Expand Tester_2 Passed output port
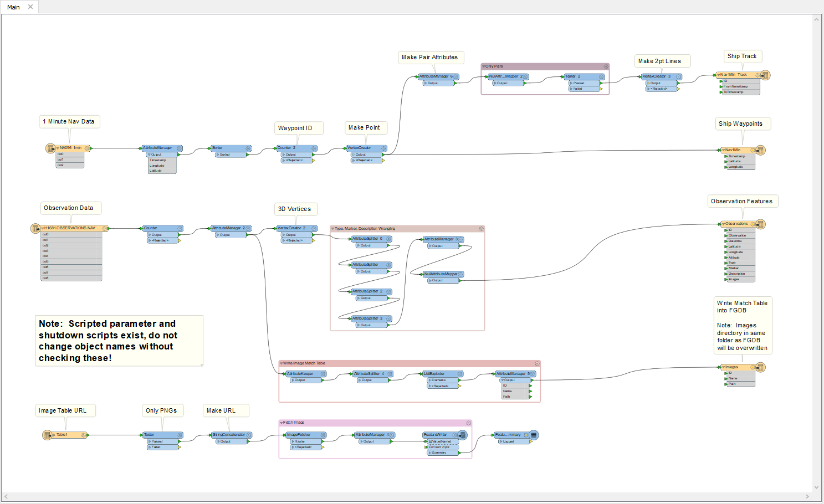The image size is (824, 504). pyautogui.click(x=572, y=83)
